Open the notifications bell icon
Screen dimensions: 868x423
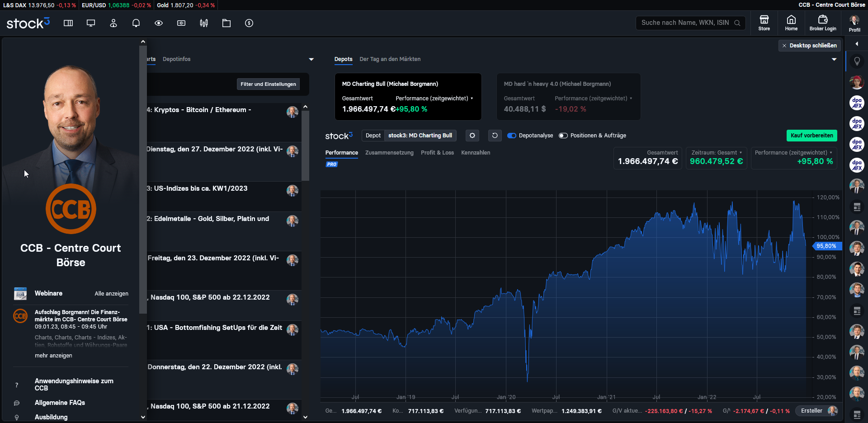(136, 23)
